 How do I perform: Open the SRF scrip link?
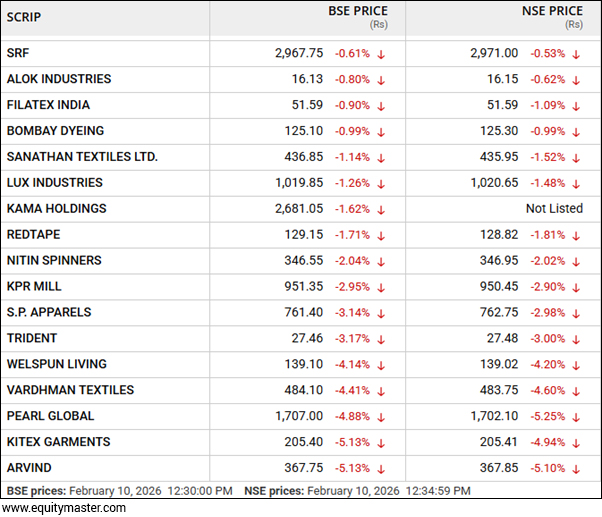[x=19, y=53]
